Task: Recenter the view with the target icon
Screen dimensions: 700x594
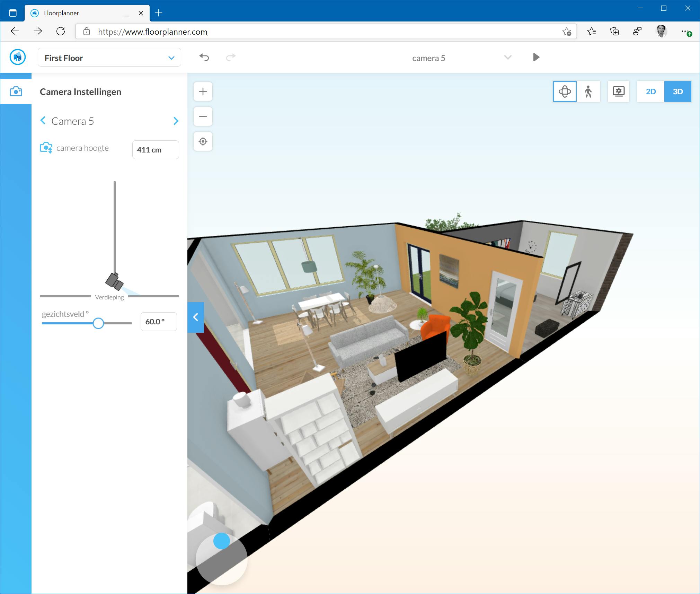Action: coord(203,141)
